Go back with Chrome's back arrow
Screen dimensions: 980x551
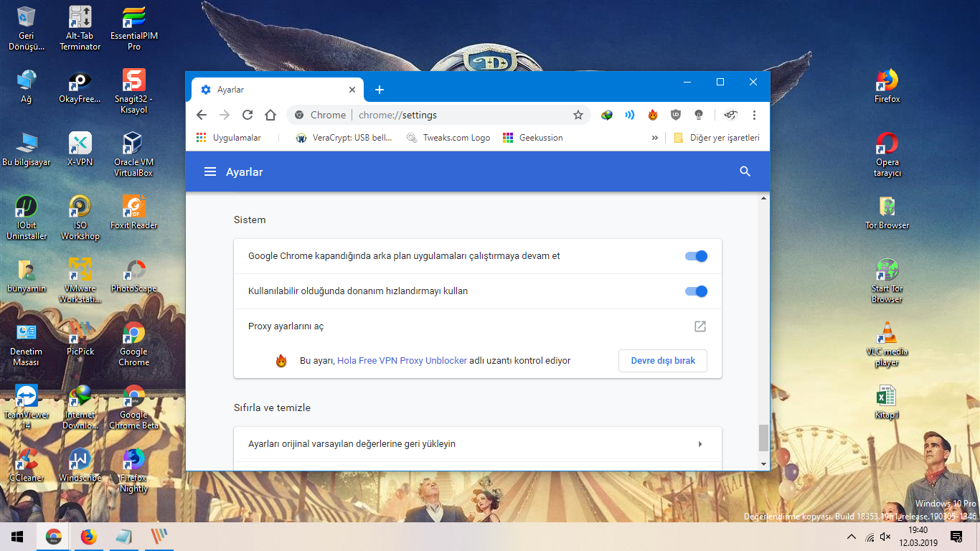point(202,115)
